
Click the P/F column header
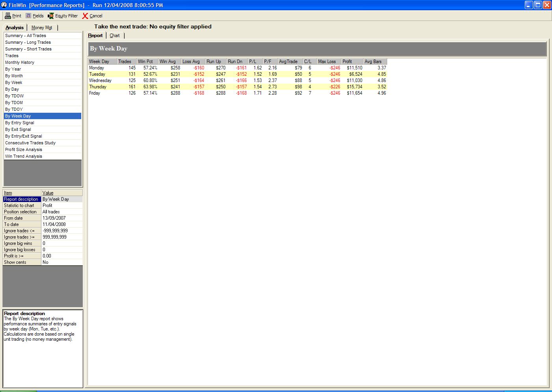270,62
